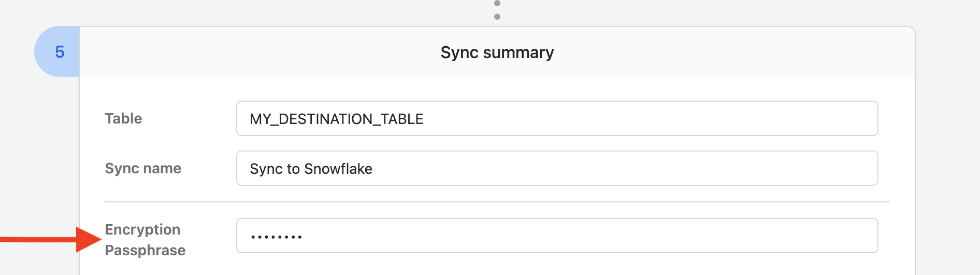
Task: Click the Sync name field label
Action: click(x=143, y=168)
